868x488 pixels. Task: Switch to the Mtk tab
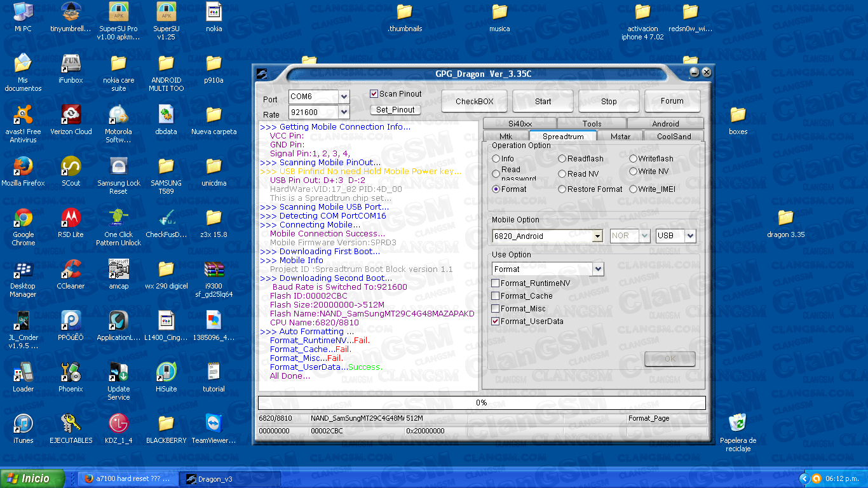pyautogui.click(x=505, y=136)
